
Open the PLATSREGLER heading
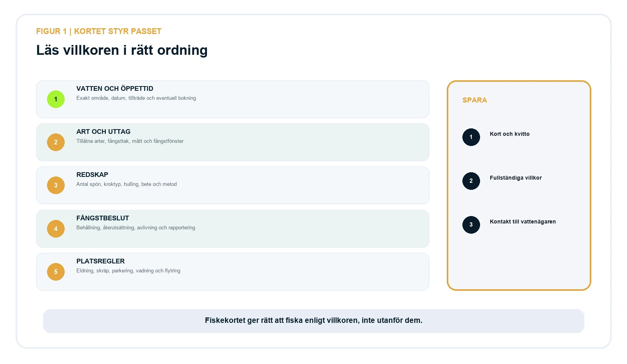[100, 261]
